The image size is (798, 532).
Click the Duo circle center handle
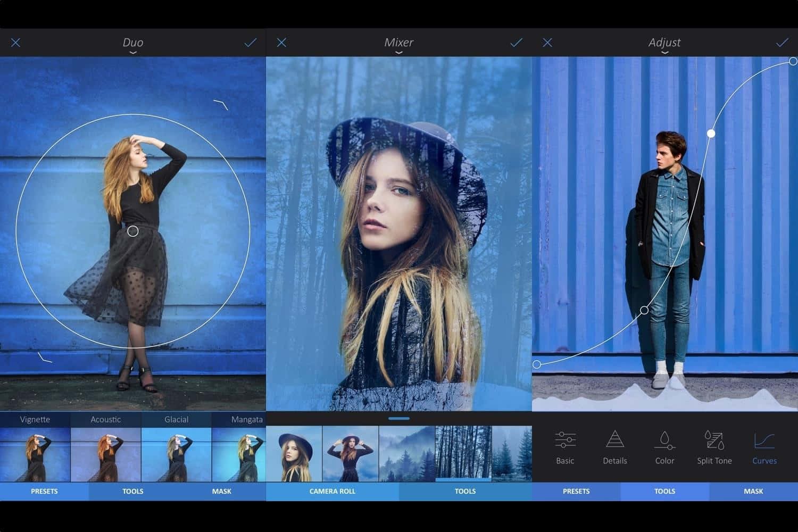click(133, 231)
